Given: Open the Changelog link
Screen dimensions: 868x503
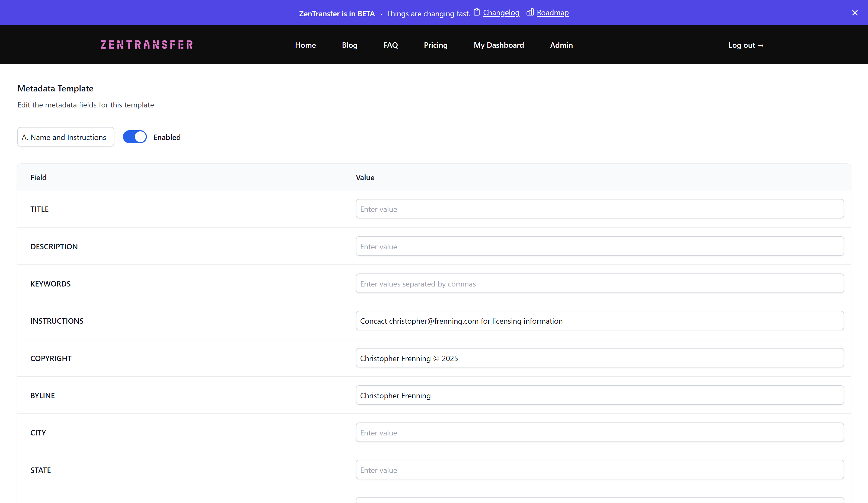Looking at the screenshot, I should [501, 13].
